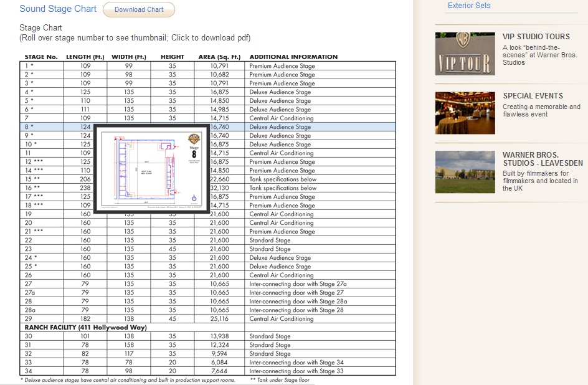588x385 pixels.
Task: Open the VIP STUDIO TOURS heading link
Action: click(x=536, y=37)
